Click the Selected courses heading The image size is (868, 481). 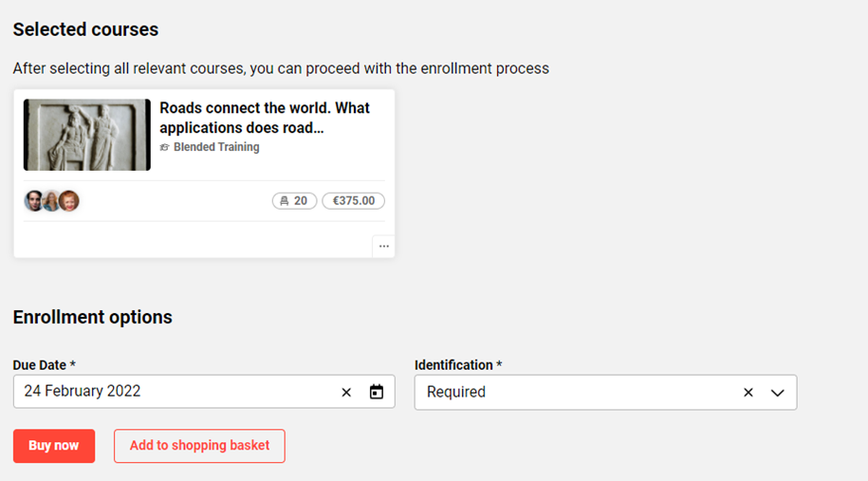[85, 29]
